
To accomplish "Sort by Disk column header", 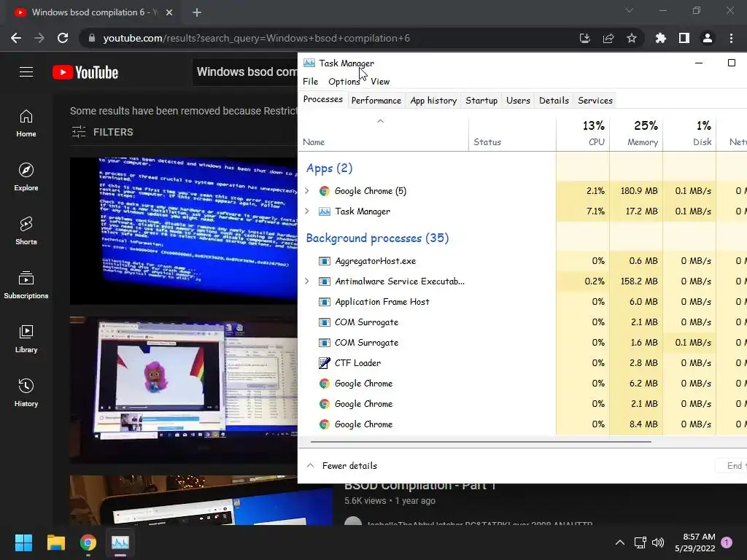I will pos(689,134).
